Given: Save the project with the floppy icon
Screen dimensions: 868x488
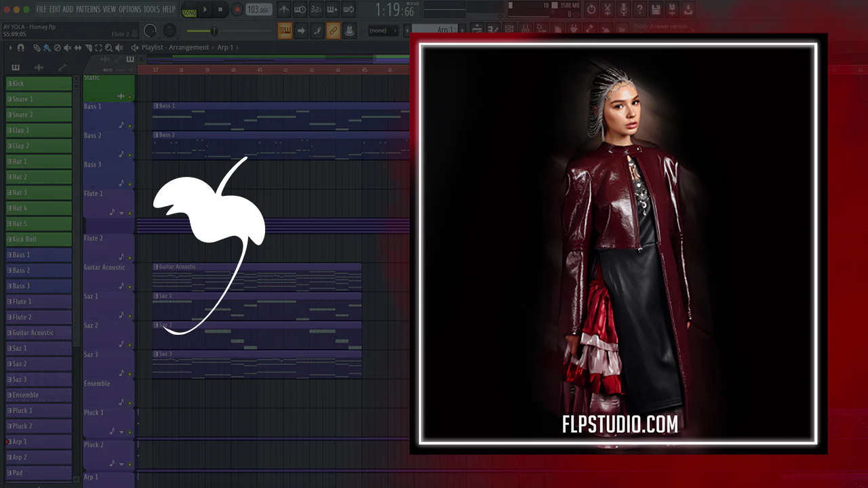Looking at the screenshot, I should click(x=656, y=9).
